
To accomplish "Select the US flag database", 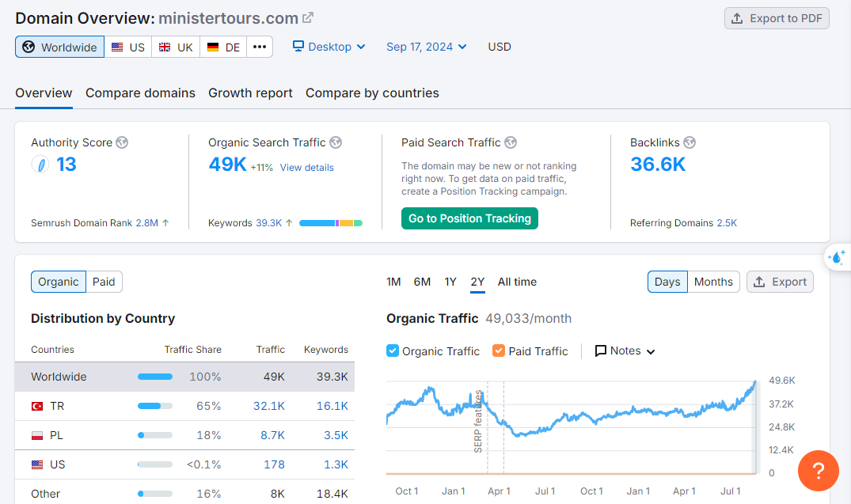I will [128, 47].
